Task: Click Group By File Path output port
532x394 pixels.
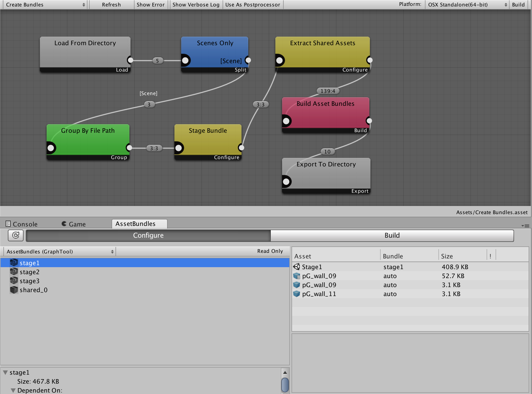Action: [x=129, y=148]
